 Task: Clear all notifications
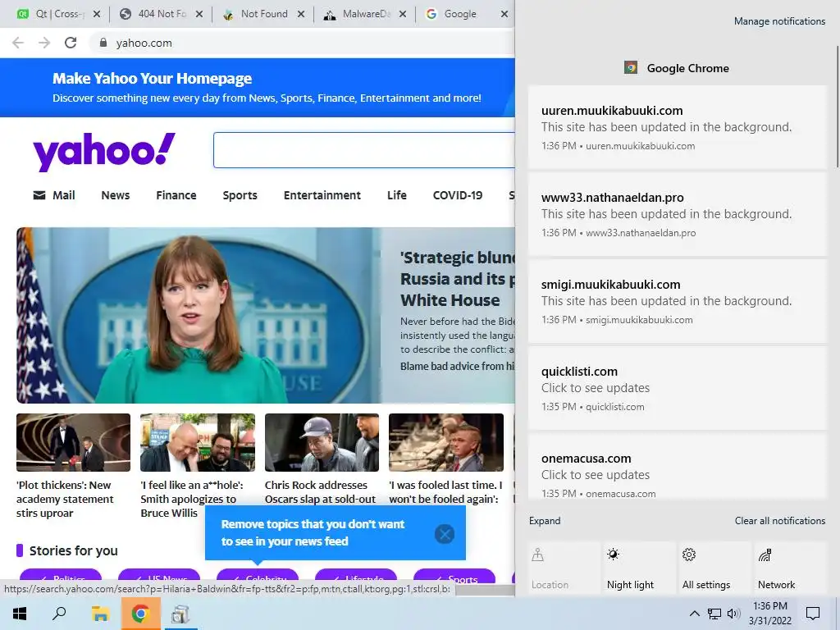click(779, 521)
